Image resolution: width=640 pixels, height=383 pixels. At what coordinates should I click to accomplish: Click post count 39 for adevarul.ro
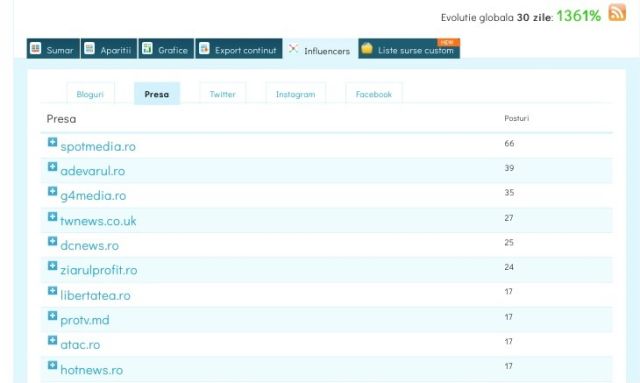509,168
